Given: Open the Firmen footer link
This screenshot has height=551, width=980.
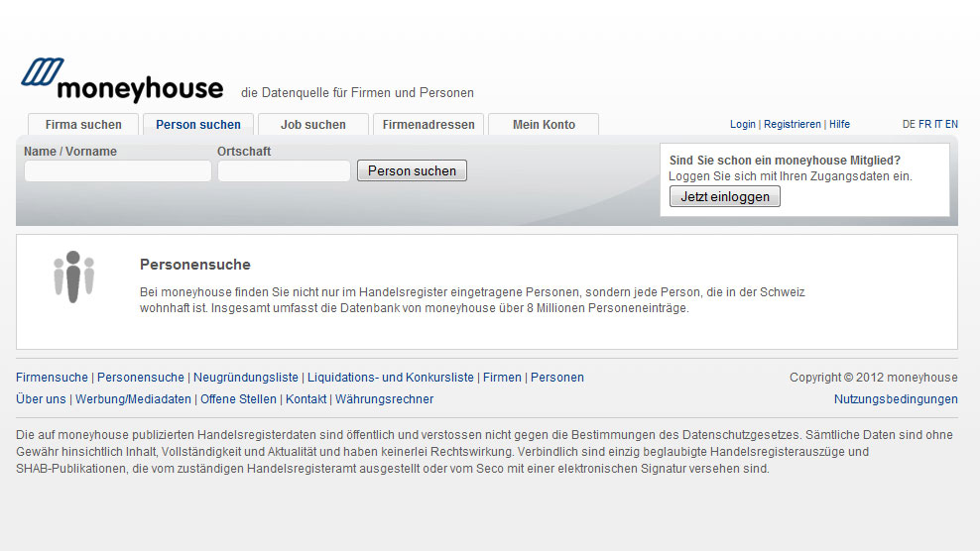Looking at the screenshot, I should point(502,378).
